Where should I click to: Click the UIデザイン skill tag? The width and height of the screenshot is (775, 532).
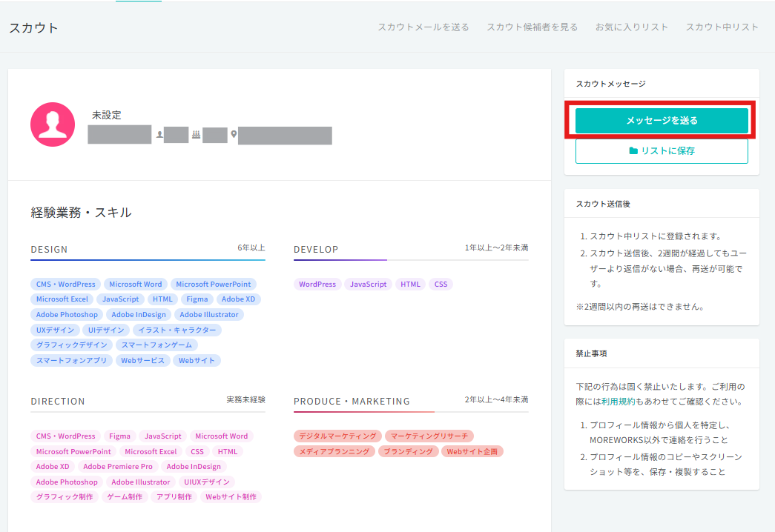pyautogui.click(x=106, y=330)
